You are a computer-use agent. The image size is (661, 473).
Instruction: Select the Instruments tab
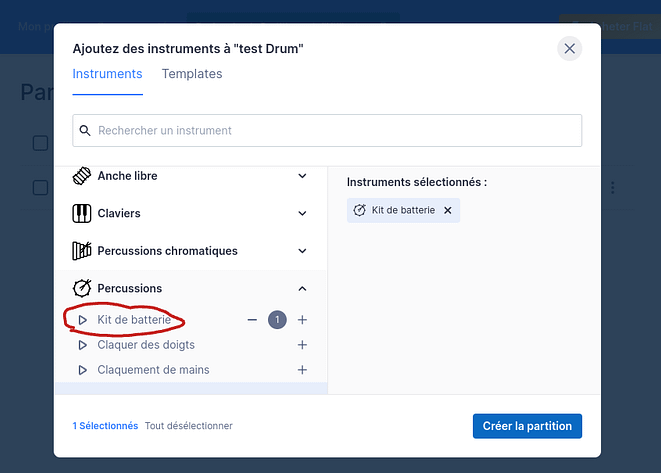(x=107, y=74)
